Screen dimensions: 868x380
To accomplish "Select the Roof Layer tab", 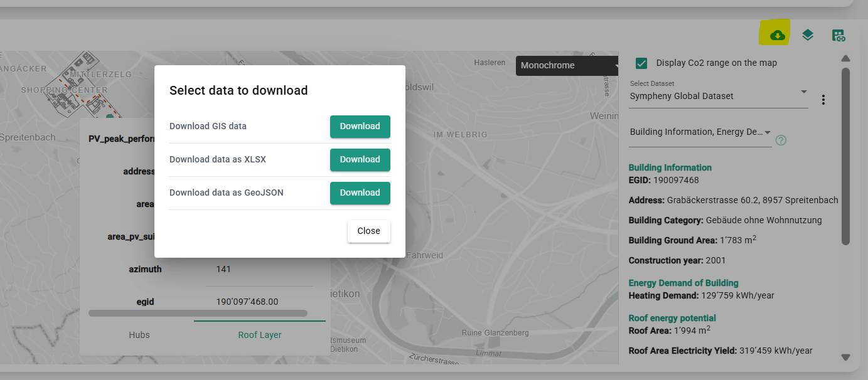I will pos(260,335).
